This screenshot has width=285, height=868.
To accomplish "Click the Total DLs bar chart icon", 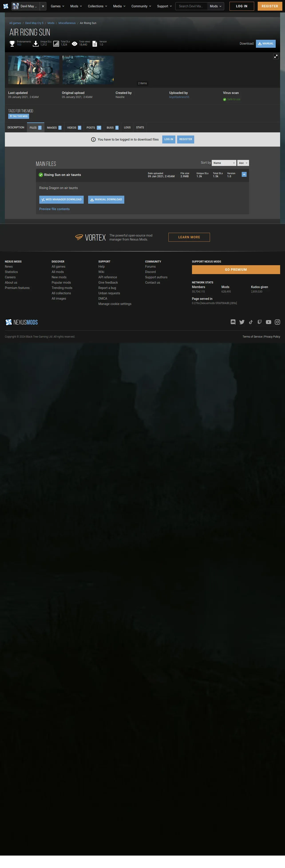I will pos(56,44).
